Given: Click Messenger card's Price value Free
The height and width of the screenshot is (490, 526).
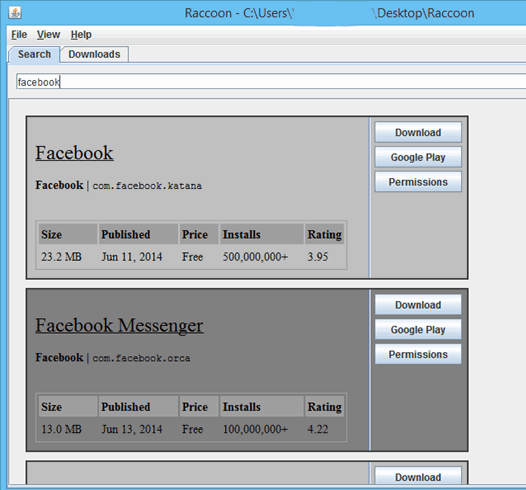Looking at the screenshot, I should point(193,429).
